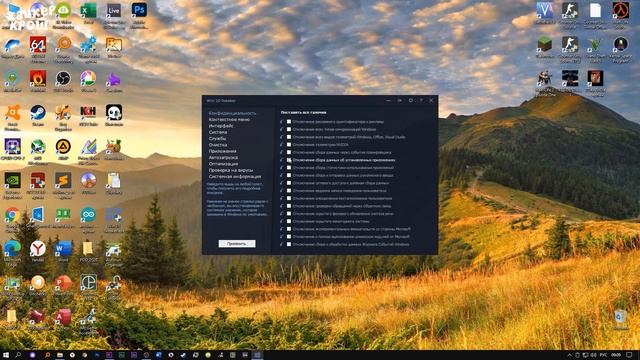The height and width of the screenshot is (360, 640).
Task: Open the Photoshop desktop shortcut
Action: coord(139,10)
